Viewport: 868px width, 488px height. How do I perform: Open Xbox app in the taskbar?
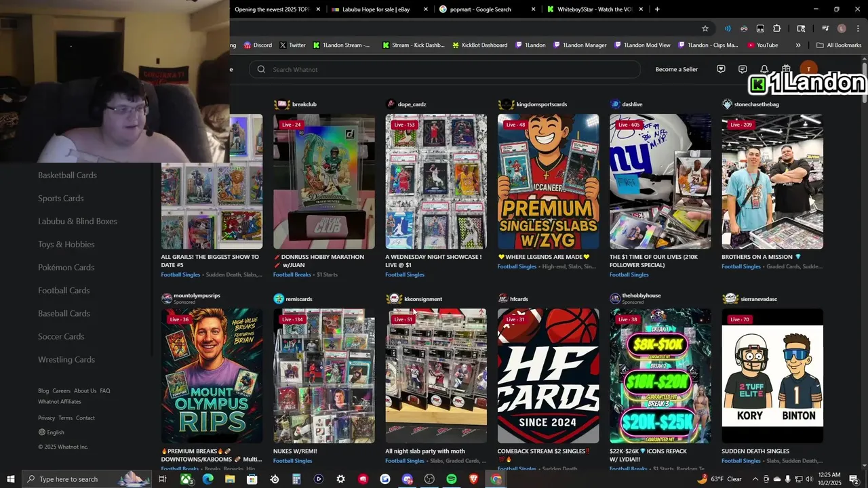(186, 479)
